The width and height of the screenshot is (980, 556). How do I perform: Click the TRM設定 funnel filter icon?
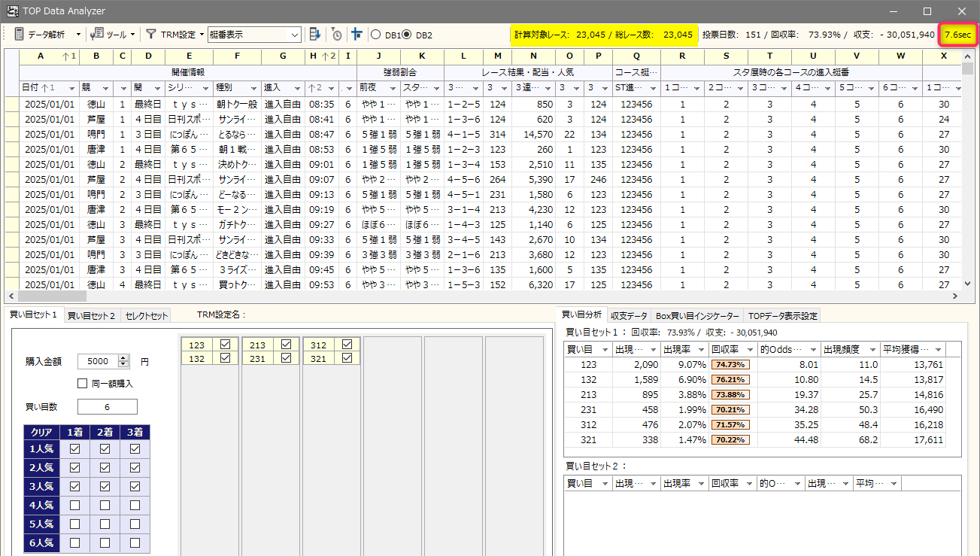[x=151, y=35]
